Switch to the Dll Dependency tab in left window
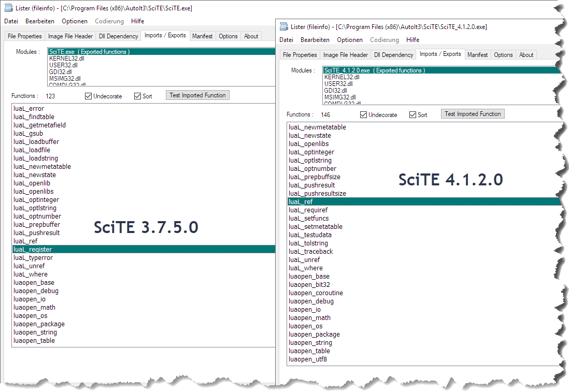The height and width of the screenshot is (392, 569). tap(119, 36)
